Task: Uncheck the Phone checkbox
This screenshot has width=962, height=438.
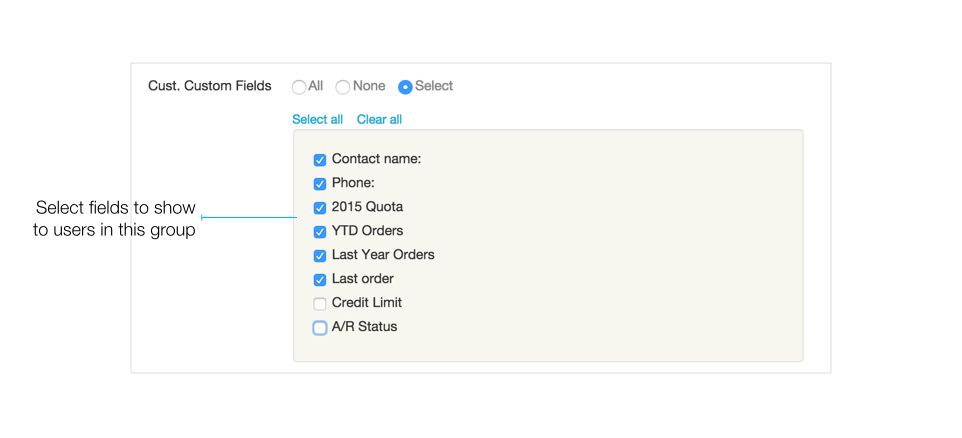Action: click(x=320, y=184)
